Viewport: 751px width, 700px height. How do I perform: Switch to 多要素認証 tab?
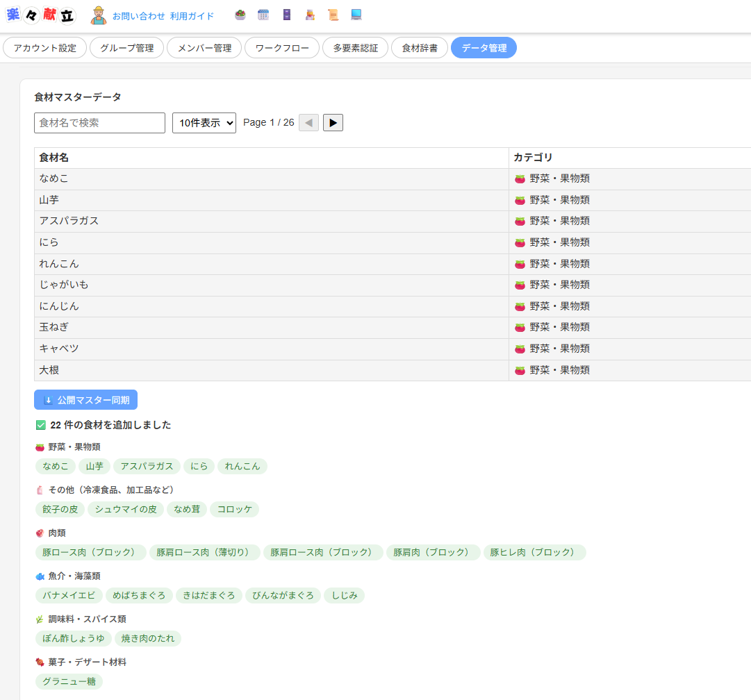356,48
